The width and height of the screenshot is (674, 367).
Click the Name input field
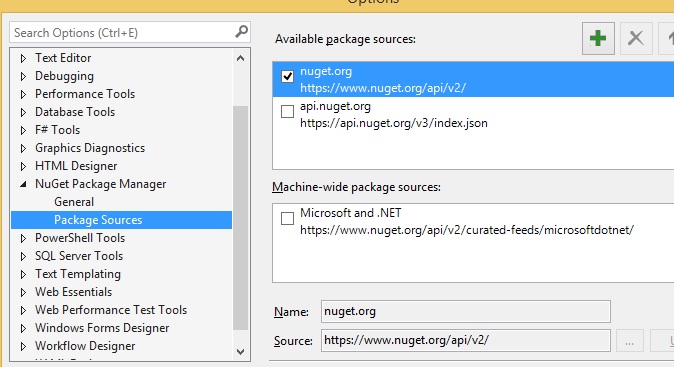tap(466, 312)
